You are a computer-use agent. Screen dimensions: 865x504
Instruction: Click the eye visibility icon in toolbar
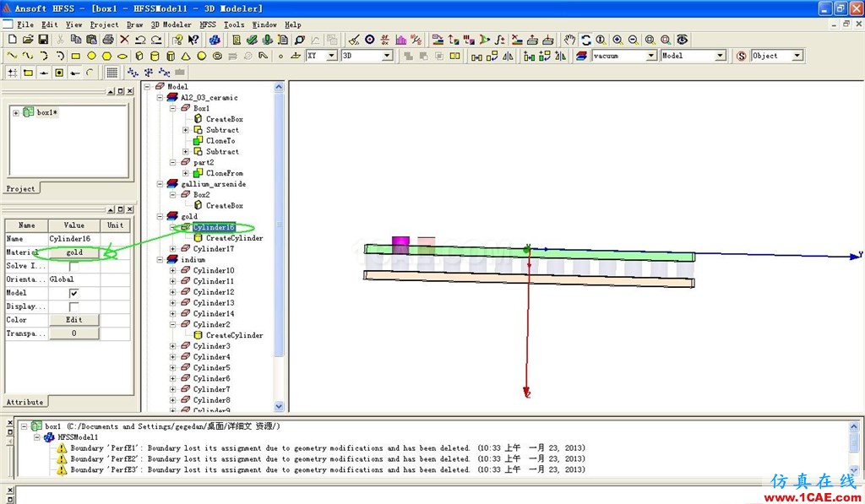[x=683, y=40]
